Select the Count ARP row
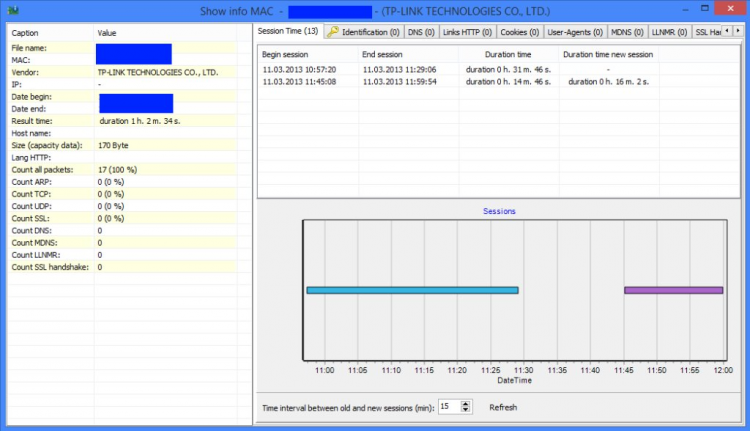This screenshot has height=431, width=750. click(122, 182)
